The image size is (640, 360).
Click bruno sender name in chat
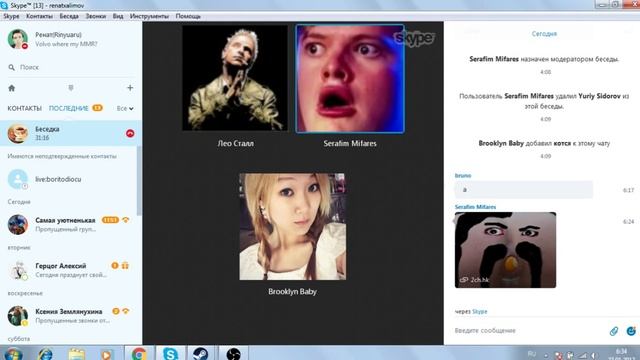[463, 176]
